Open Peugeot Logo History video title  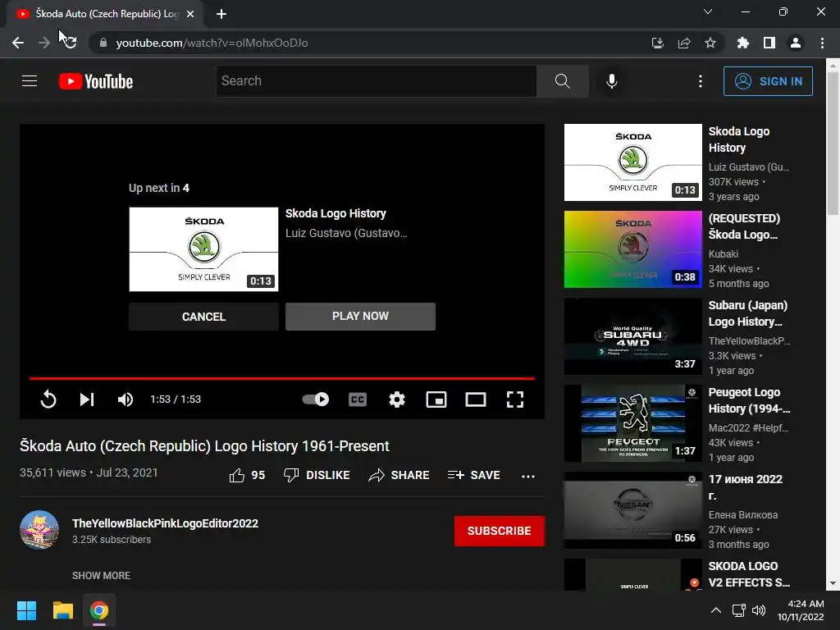pyautogui.click(x=749, y=400)
